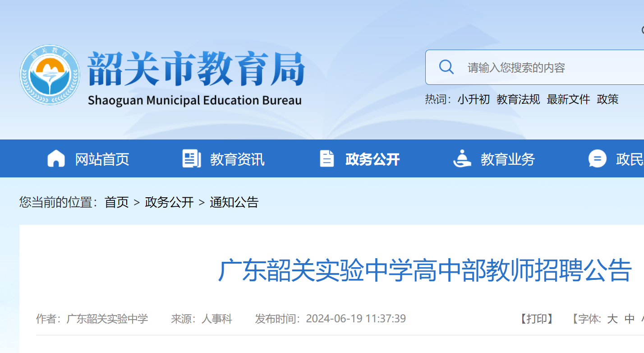Click the Shaoguan Education Bureau logo emblem
The height and width of the screenshot is (353, 644).
click(x=50, y=75)
